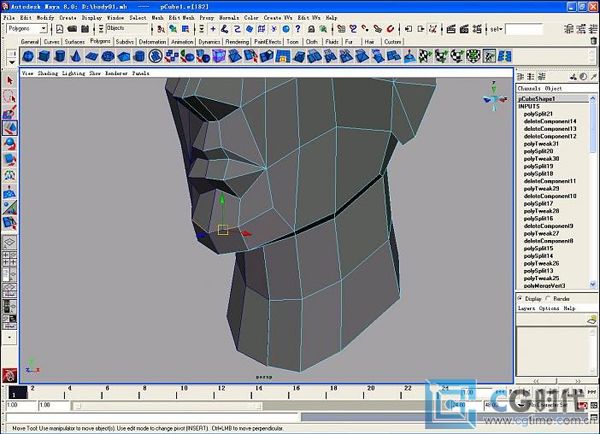Switch to the Rendering shelf tab
Image resolution: width=600 pixels, height=434 pixels.
pos(237,42)
